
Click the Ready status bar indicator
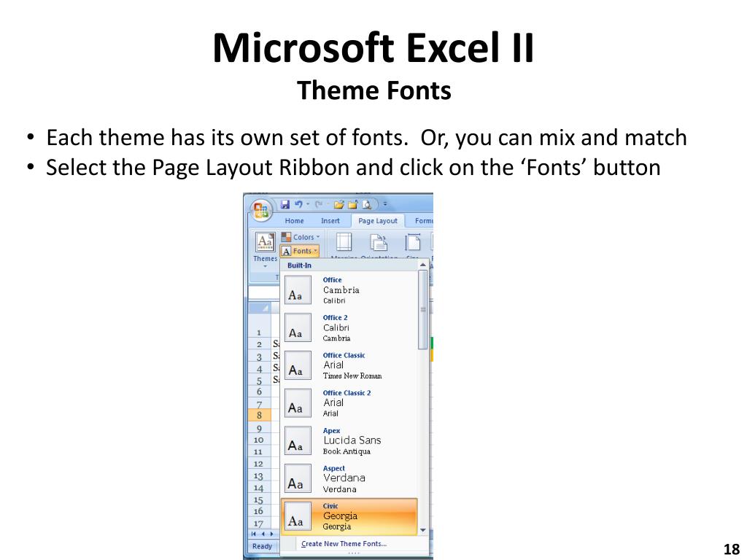(x=262, y=546)
